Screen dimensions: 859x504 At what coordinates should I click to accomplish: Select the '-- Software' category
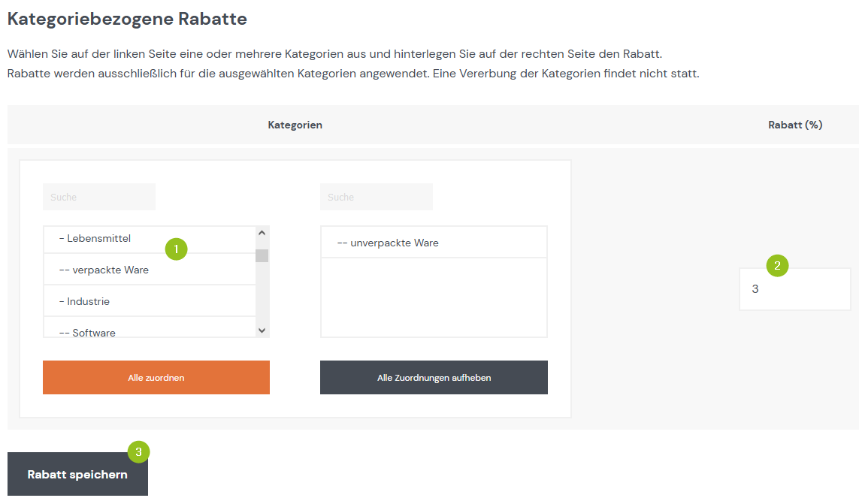pyautogui.click(x=150, y=328)
